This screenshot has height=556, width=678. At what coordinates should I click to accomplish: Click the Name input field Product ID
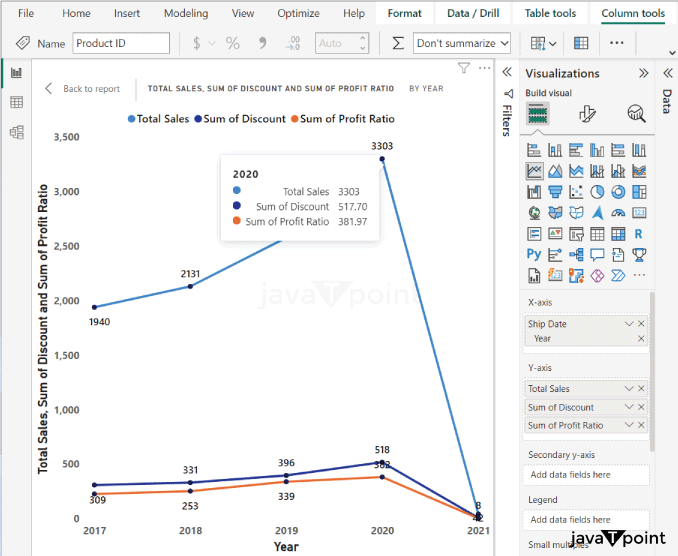pyautogui.click(x=121, y=43)
